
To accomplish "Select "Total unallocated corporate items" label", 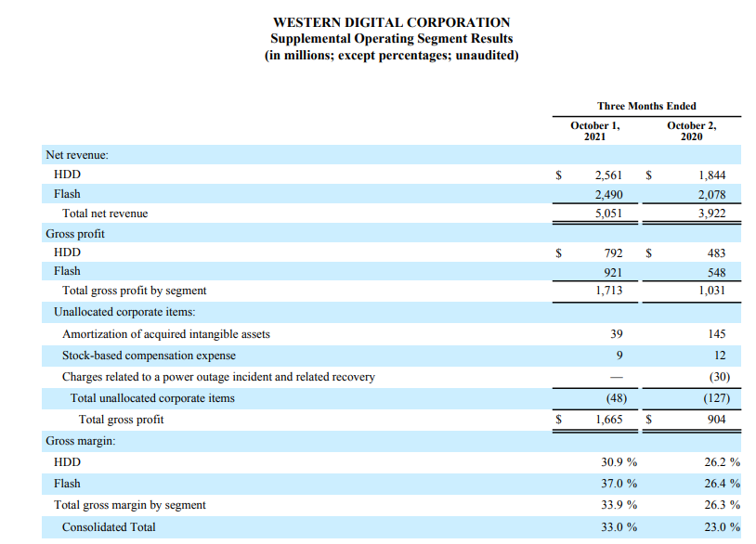I will tap(152, 398).
